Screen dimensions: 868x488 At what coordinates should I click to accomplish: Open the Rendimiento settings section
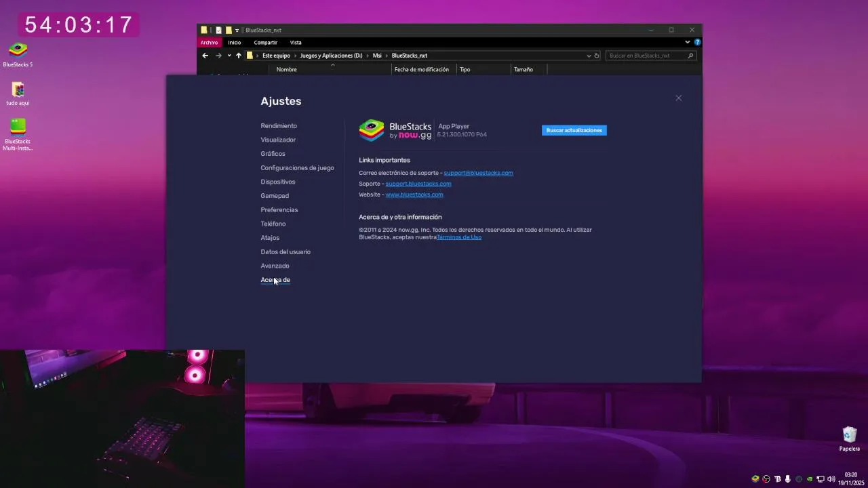coord(279,126)
